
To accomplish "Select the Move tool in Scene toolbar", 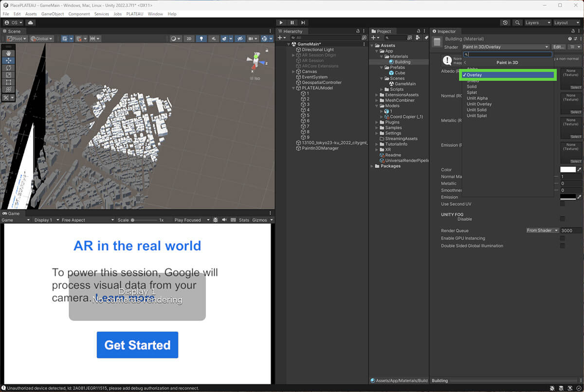I will point(8,60).
